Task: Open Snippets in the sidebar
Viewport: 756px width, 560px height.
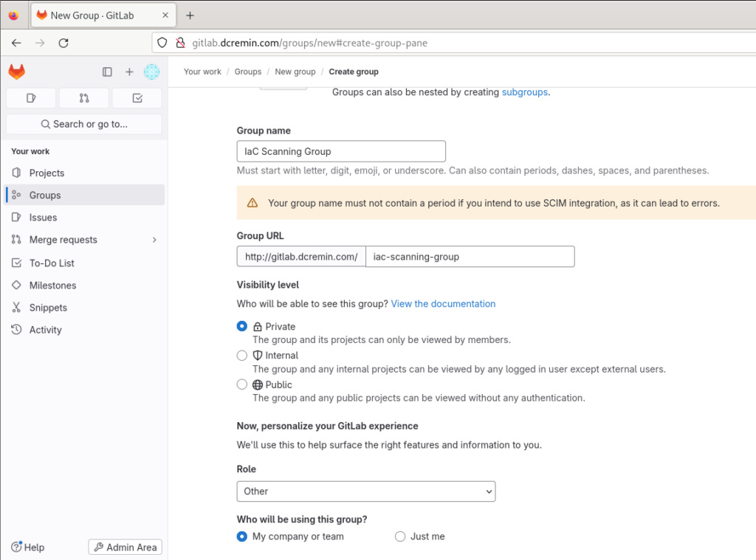Action: [x=84, y=308]
